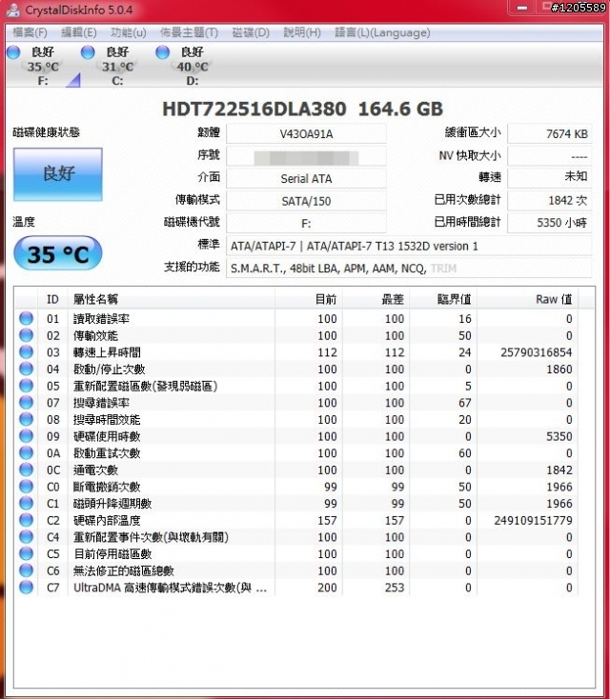Open the 語言(L)(Language) menu
The width and height of the screenshot is (610, 700).
point(382,32)
